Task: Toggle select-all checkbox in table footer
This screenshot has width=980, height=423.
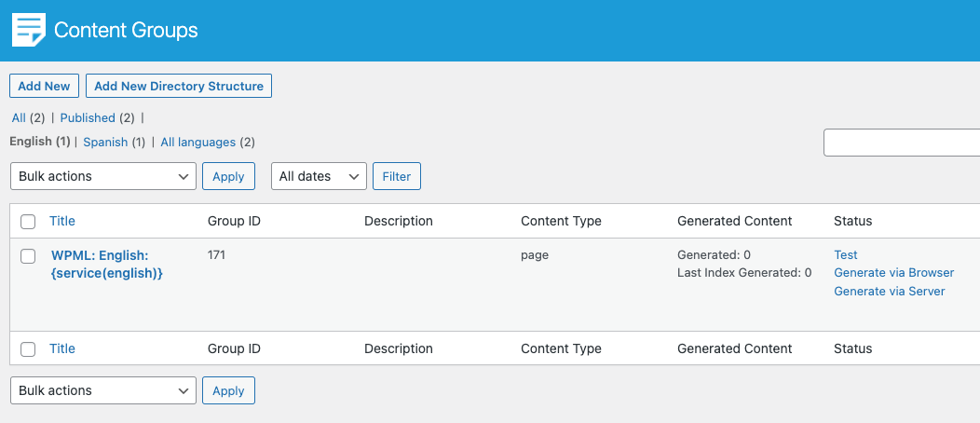Action: tap(28, 349)
